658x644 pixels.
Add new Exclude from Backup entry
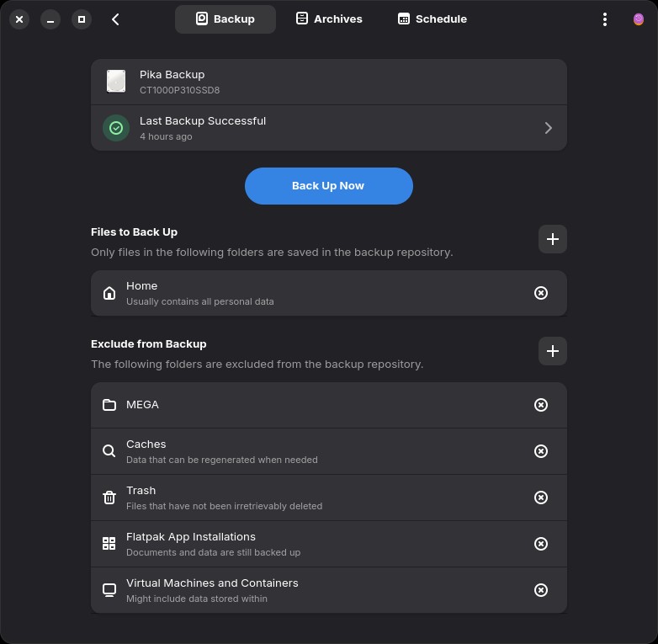pos(552,351)
